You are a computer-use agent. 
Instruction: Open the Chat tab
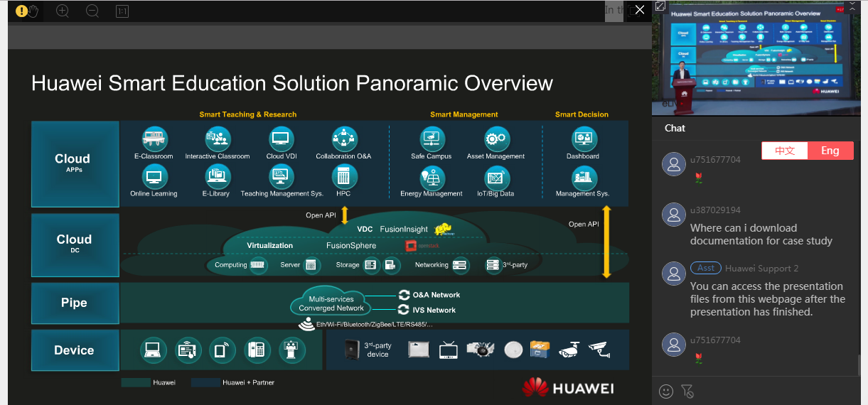point(675,128)
